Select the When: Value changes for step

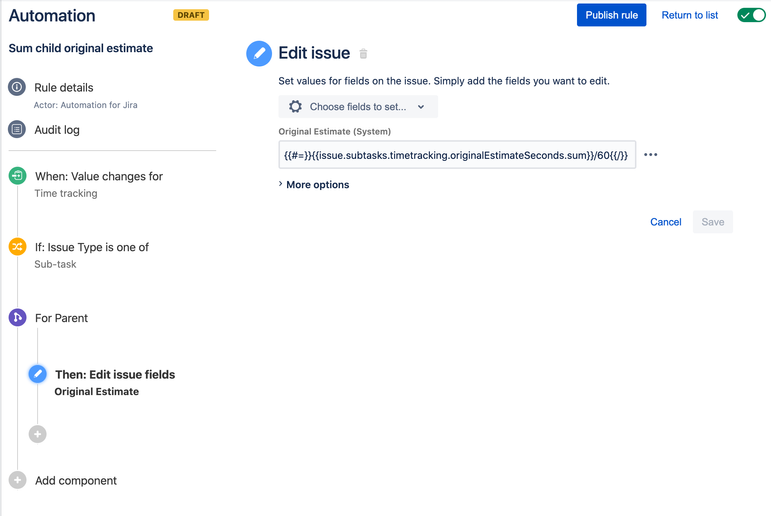[x=99, y=176]
